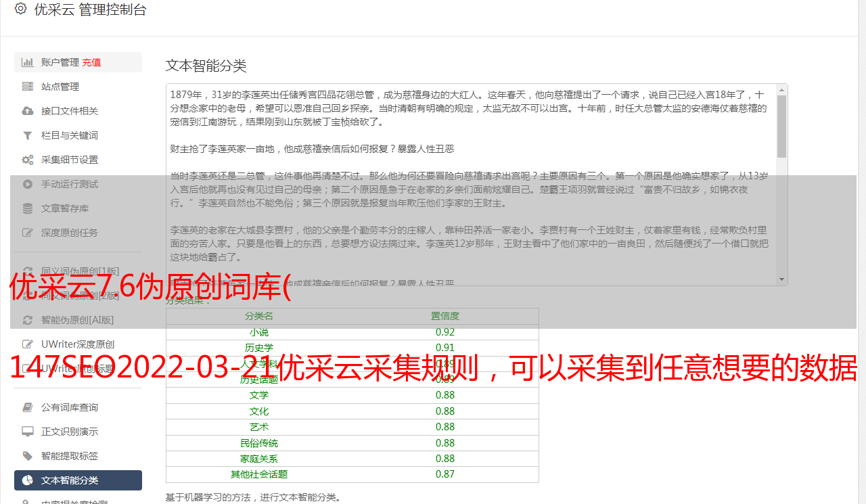The image size is (866, 504).
Task: Click 优采云 管理控制台 header title
Action: [x=90, y=9]
